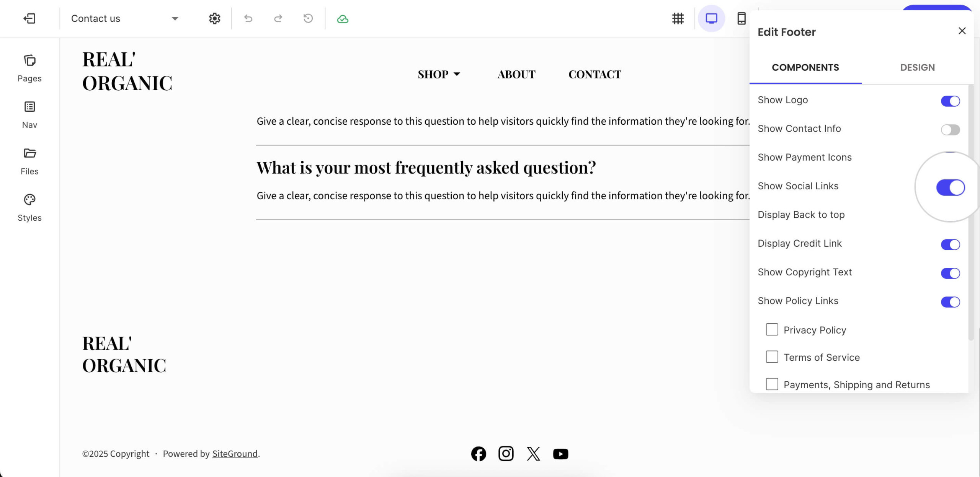This screenshot has height=477, width=980.
Task: Toggle Display Credit Link switch
Action: coord(951,244)
